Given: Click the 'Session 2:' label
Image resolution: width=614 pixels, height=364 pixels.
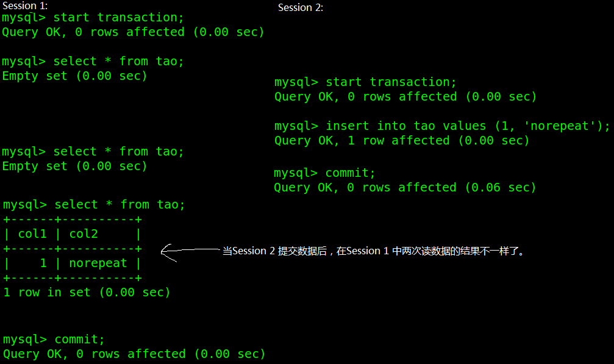Looking at the screenshot, I should point(301,7).
